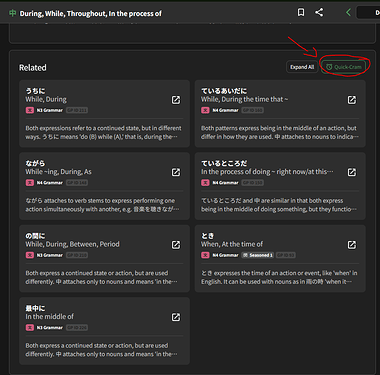Expand the ているあいだに description text
The width and height of the screenshot is (380, 375).
point(280,132)
